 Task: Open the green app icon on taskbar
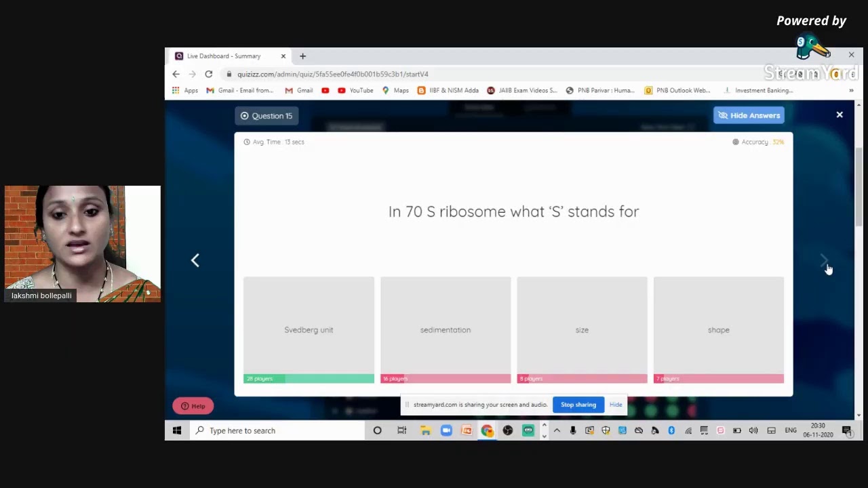pos(528,430)
